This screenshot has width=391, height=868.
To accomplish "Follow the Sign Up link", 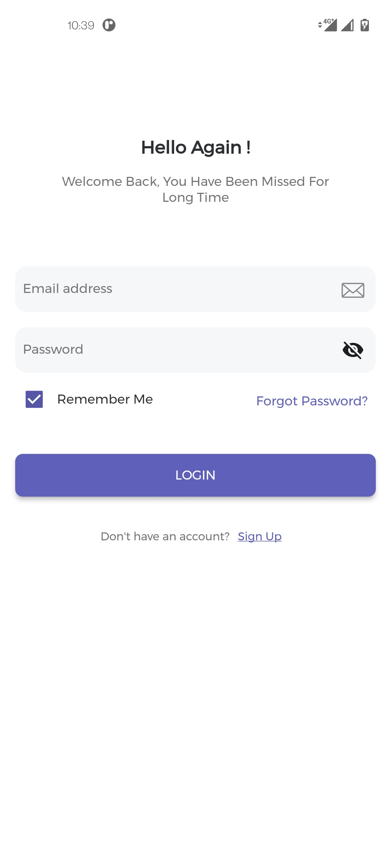I will click(260, 536).
